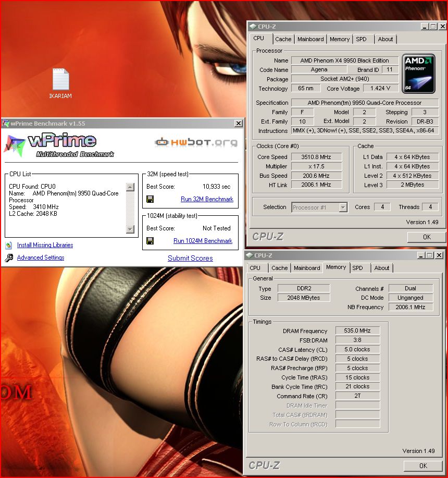Click the AMD Phenom processor logo

pyautogui.click(x=418, y=74)
